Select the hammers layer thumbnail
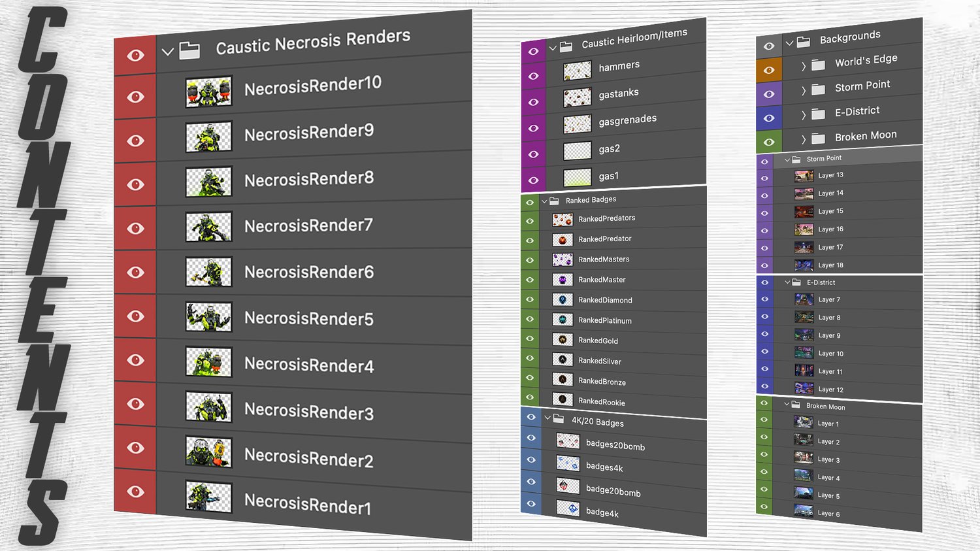The height and width of the screenshot is (551, 980). [578, 71]
